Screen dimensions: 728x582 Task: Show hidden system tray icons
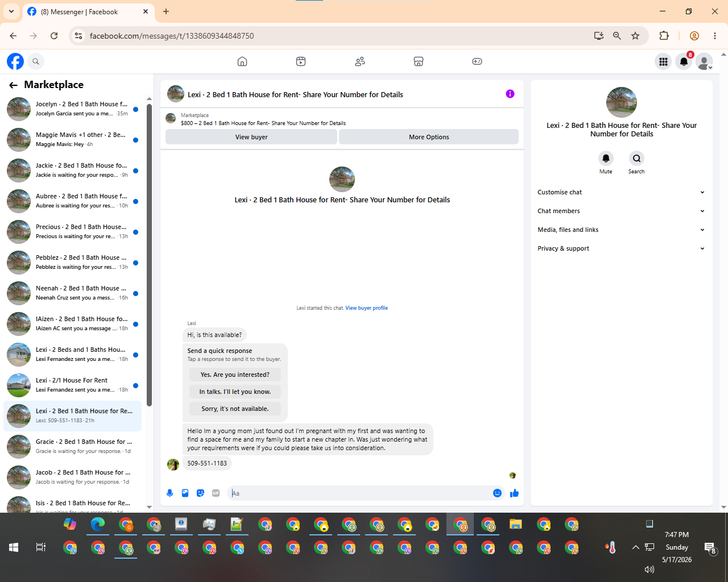click(x=635, y=547)
